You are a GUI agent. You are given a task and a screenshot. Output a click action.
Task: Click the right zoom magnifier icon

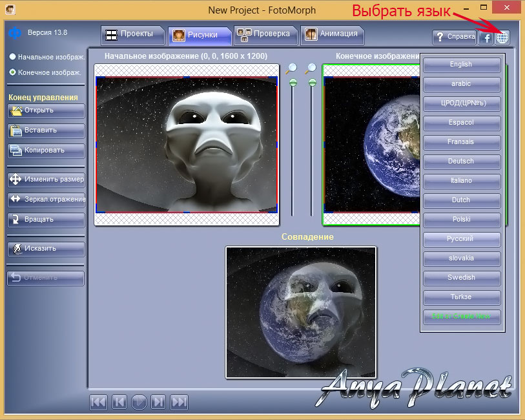coord(311,68)
